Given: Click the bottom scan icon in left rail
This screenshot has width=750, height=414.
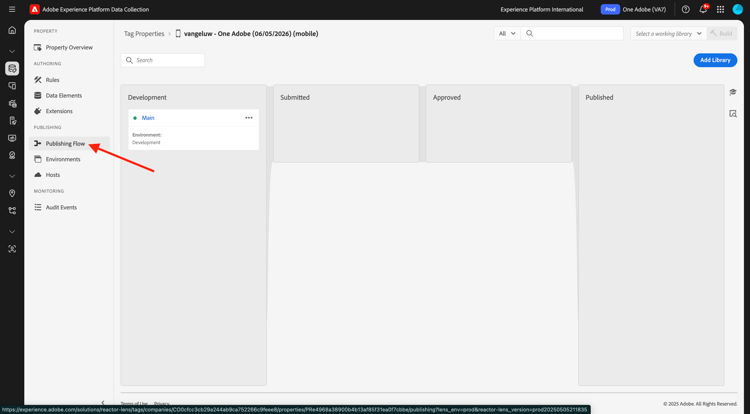Looking at the screenshot, I should [12, 249].
